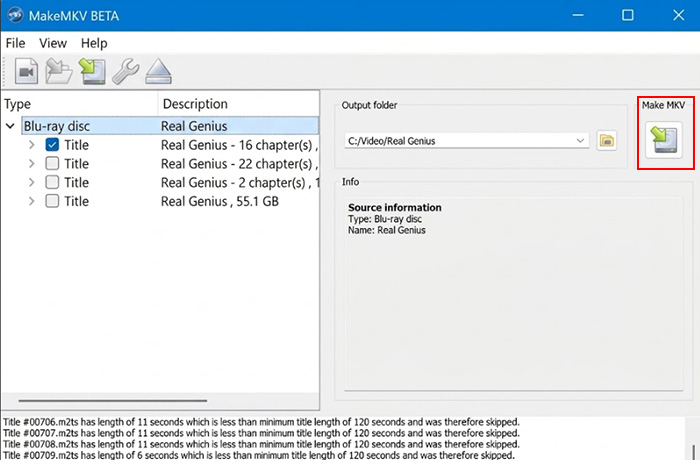Click log line for Title #00708.m2ts
700x460 pixels.
point(261,444)
